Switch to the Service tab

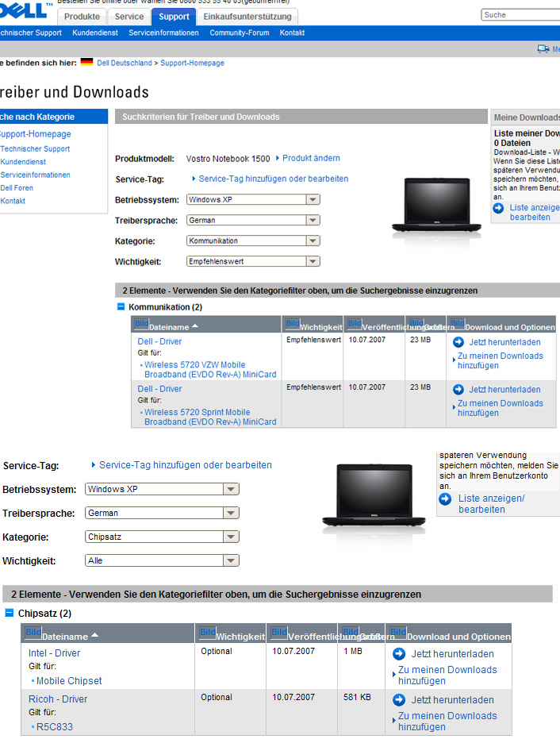[128, 17]
